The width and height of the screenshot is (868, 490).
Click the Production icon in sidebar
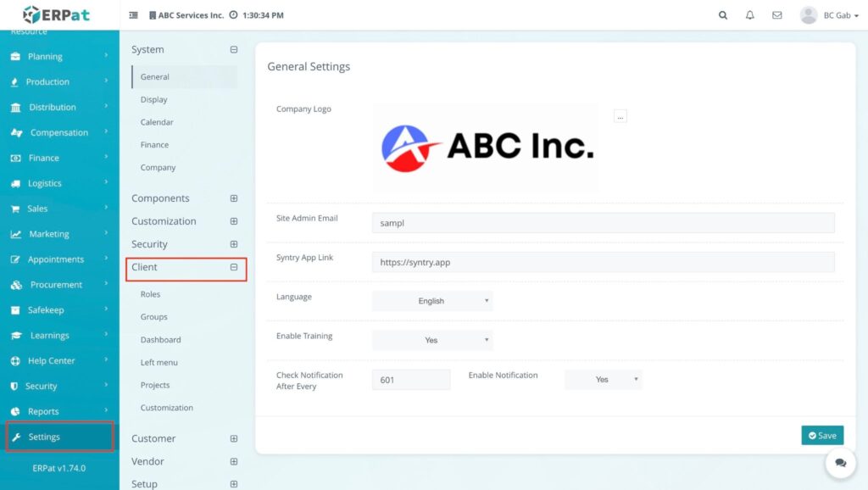tap(14, 82)
